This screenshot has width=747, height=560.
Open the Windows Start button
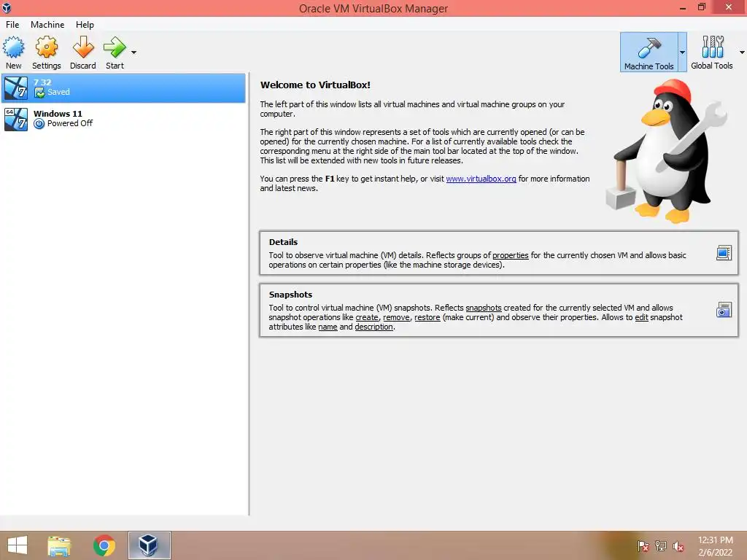tap(18, 545)
